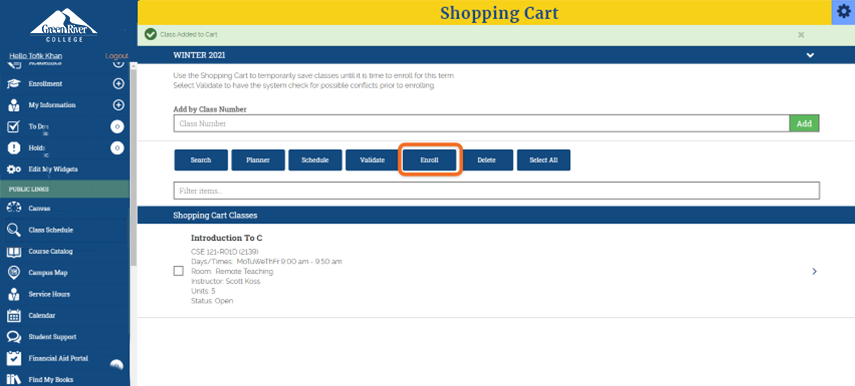Click the Calendar icon in sidebar

point(14,316)
